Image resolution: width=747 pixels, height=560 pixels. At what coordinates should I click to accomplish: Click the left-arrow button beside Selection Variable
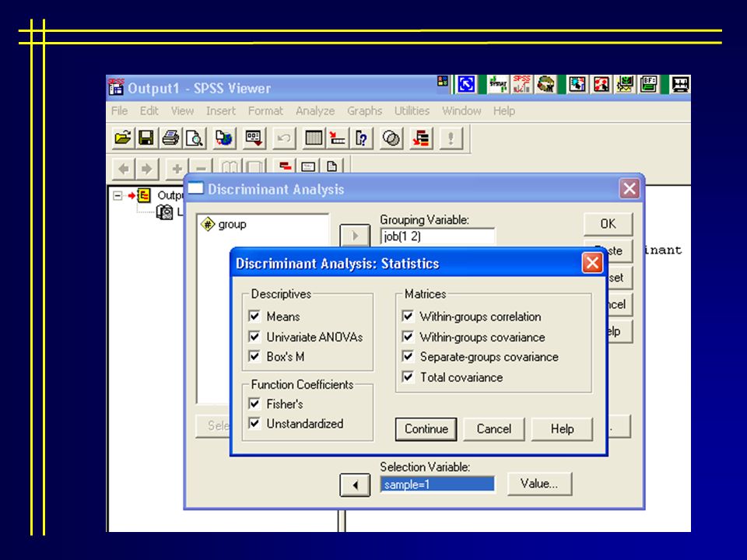click(355, 485)
